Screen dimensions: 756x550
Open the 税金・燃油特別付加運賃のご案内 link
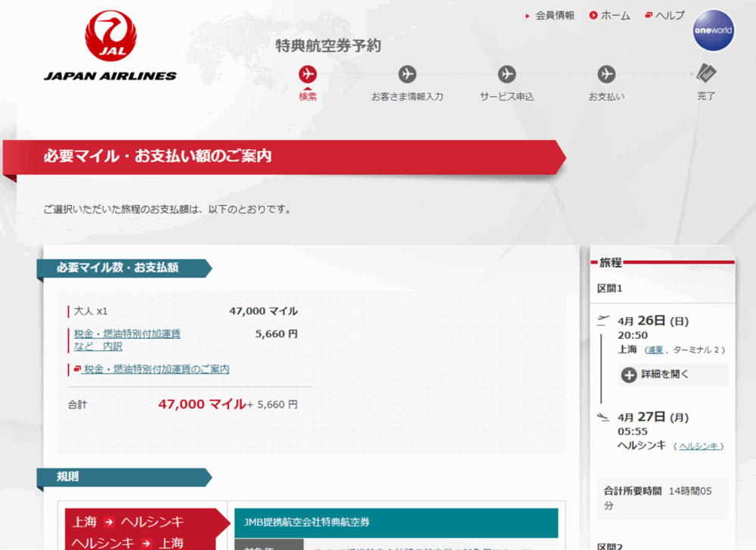coord(156,369)
